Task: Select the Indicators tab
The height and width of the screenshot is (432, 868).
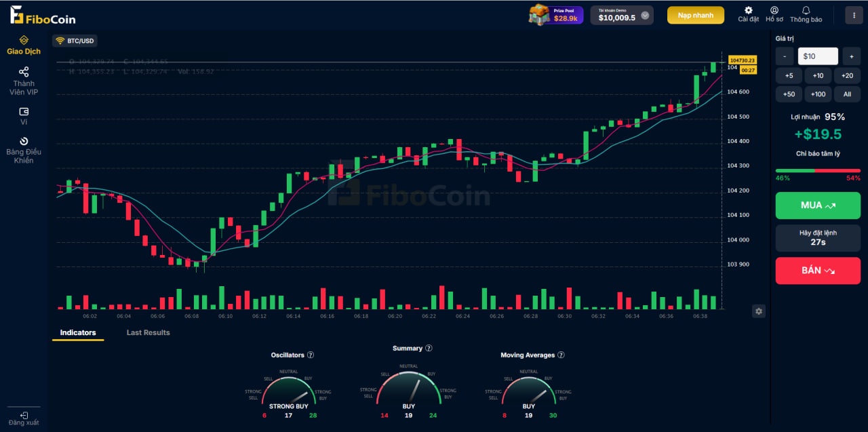Action: point(78,333)
